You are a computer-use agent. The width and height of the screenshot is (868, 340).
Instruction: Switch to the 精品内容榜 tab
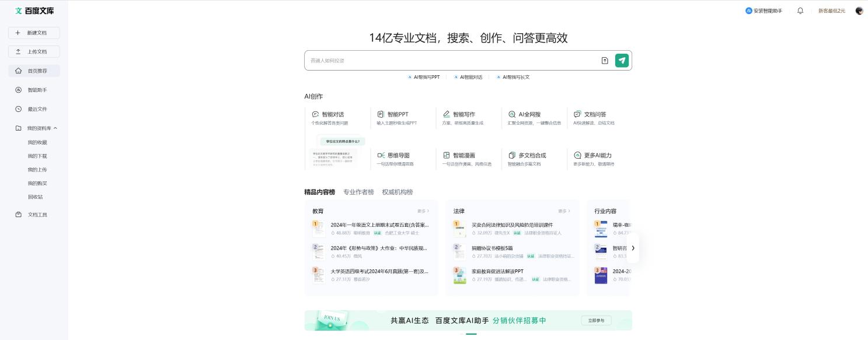[319, 192]
